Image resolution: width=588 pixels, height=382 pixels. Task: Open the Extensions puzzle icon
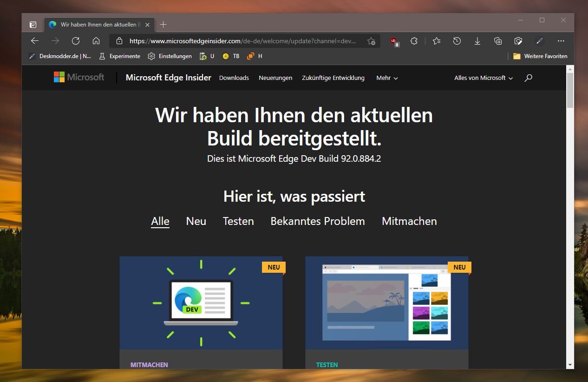[414, 41]
